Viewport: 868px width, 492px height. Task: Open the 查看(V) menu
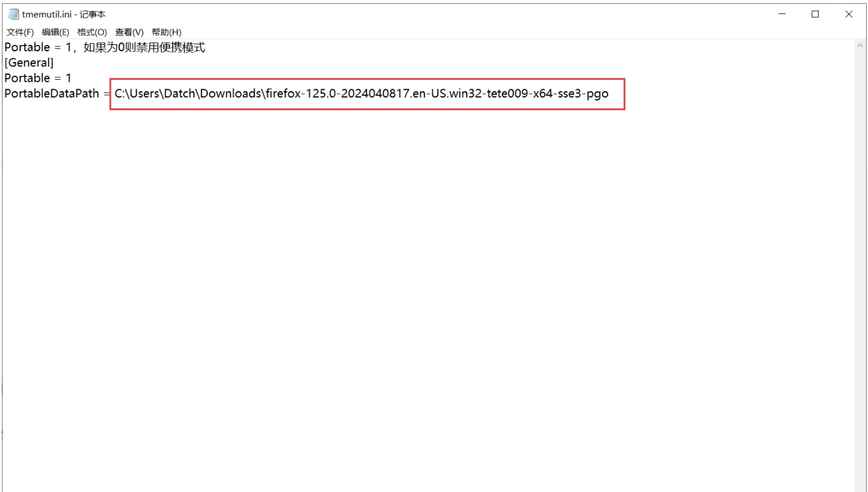click(129, 31)
